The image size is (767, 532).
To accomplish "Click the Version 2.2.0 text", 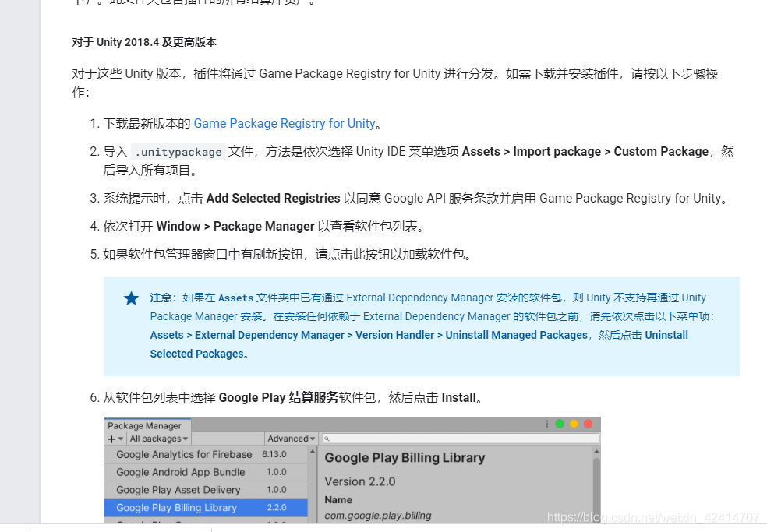I will 360,481.
